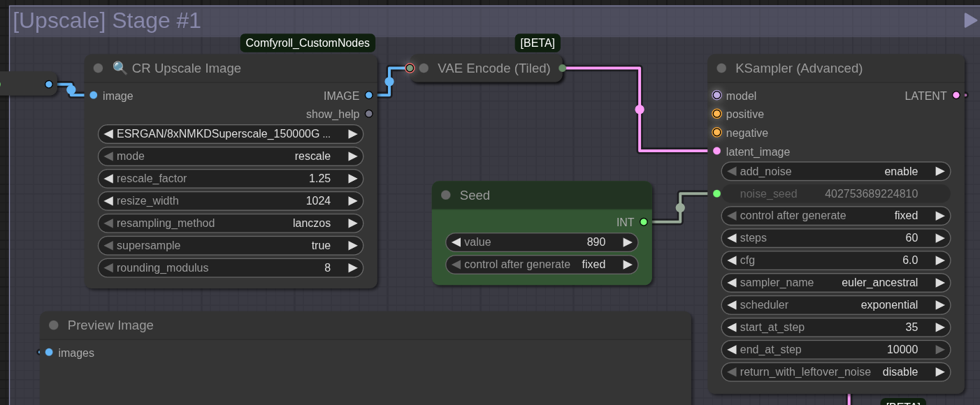The width and height of the screenshot is (980, 405).
Task: Toggle return_with_leftover_noise disable value
Action: (x=836, y=371)
